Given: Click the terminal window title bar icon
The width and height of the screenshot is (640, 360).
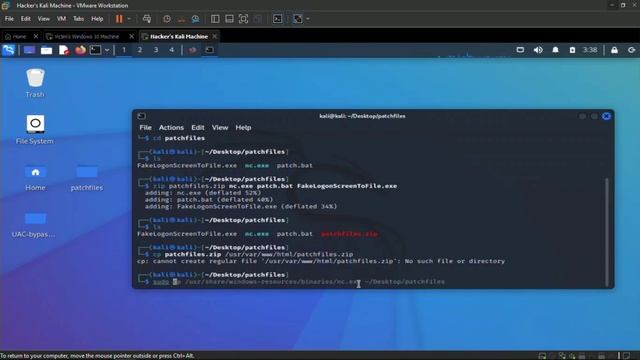Looking at the screenshot, I should (141, 116).
